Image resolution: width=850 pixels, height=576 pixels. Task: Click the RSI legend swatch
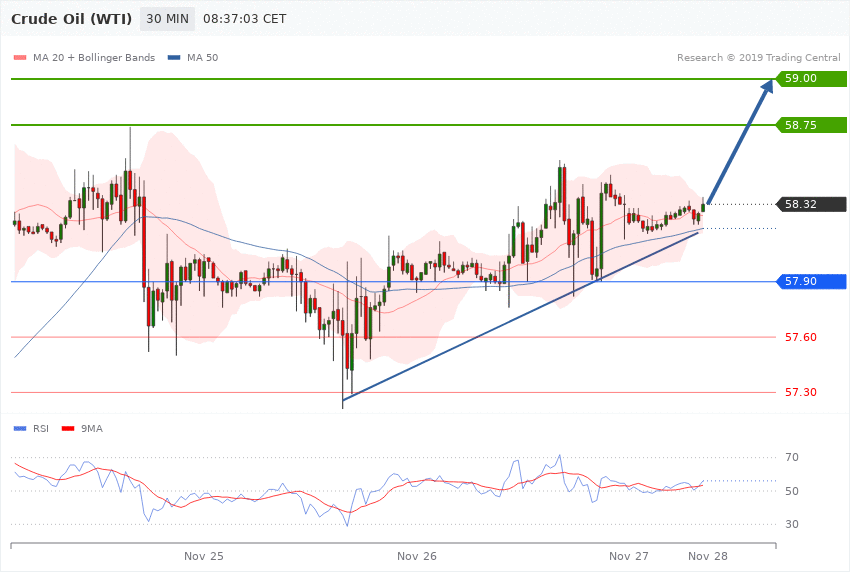[x=20, y=429]
